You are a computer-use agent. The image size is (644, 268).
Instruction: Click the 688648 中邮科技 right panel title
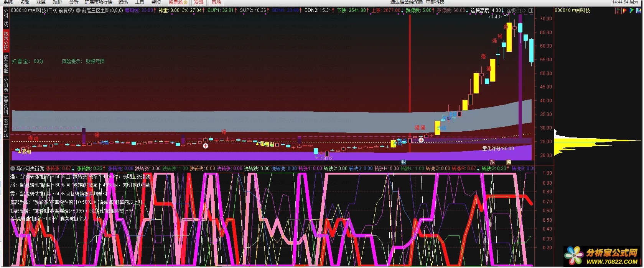point(572,10)
